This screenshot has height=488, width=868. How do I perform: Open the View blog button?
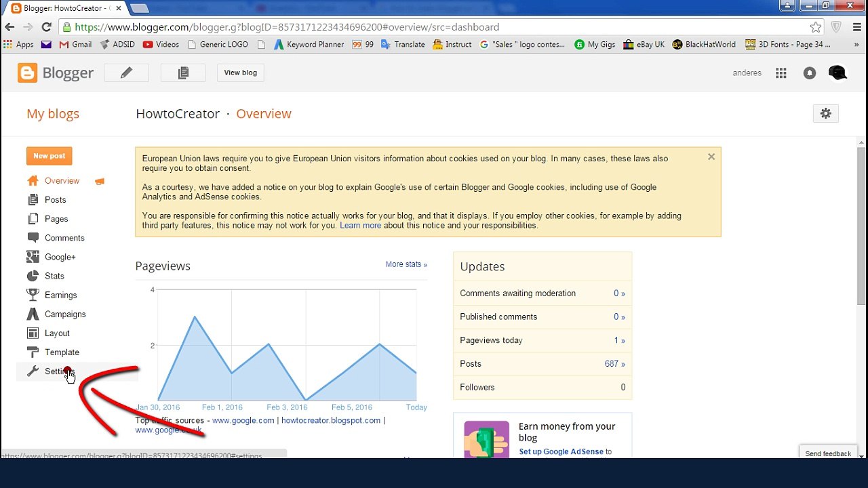(241, 73)
